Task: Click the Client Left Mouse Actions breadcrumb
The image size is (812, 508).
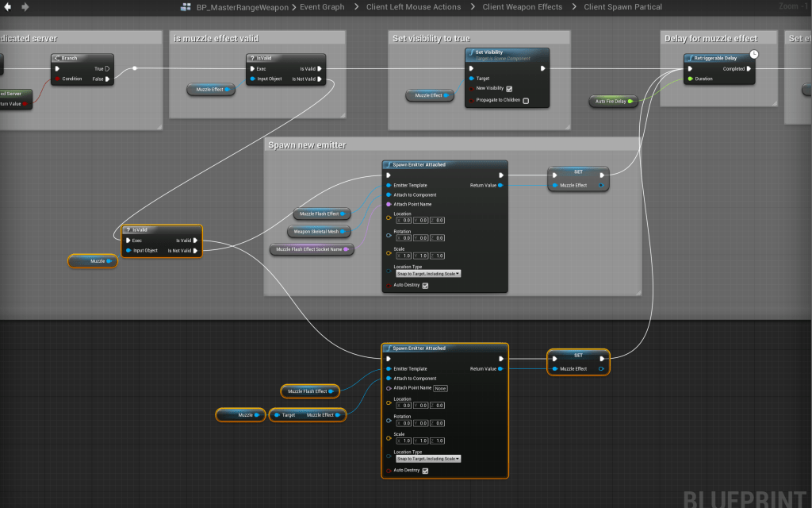Action: click(x=413, y=7)
